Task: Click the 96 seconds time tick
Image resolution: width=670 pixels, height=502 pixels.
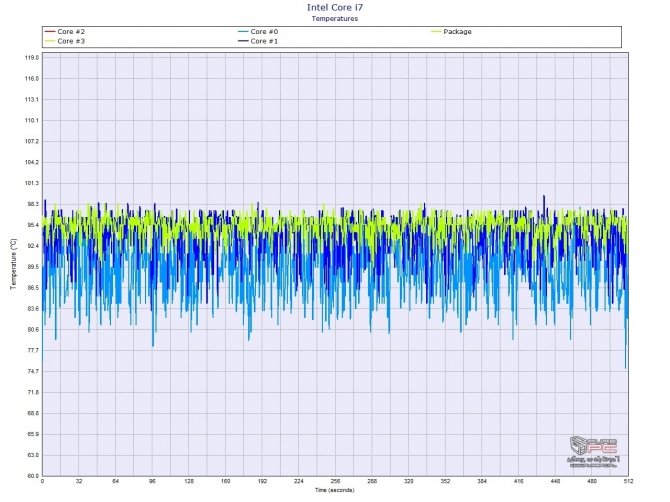Action: pos(152,481)
